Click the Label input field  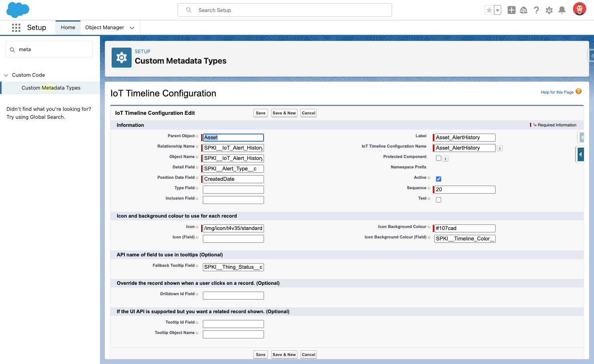465,138
